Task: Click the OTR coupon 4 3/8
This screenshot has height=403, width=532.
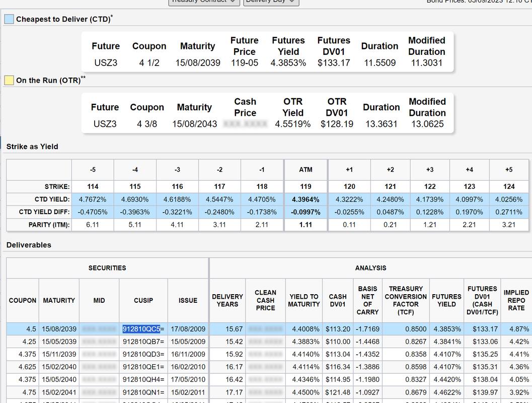Action: [x=147, y=124]
